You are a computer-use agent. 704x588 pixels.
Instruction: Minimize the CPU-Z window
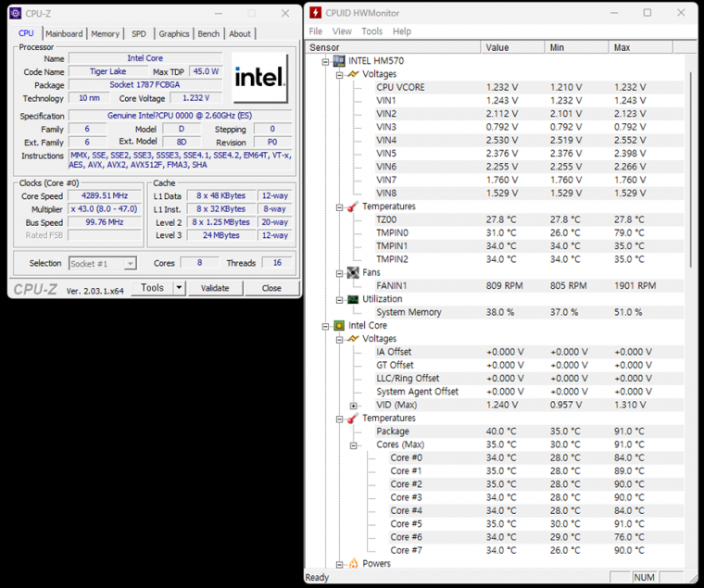pyautogui.click(x=219, y=14)
